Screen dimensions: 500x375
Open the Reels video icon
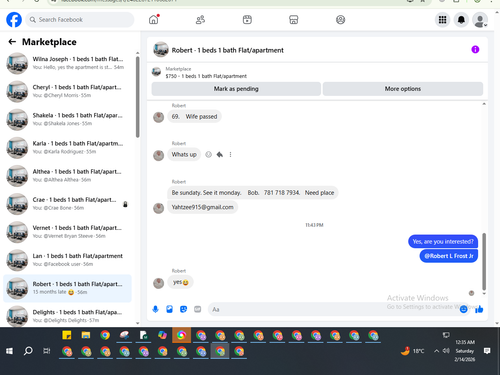[247, 20]
